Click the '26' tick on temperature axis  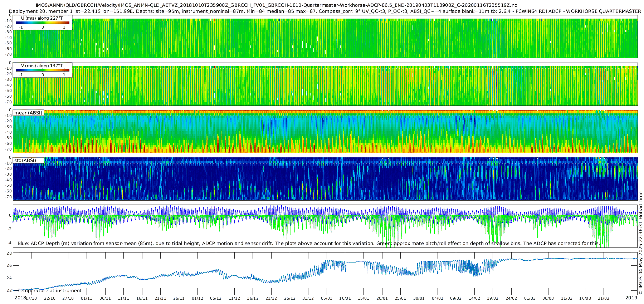[x=9, y=266]
